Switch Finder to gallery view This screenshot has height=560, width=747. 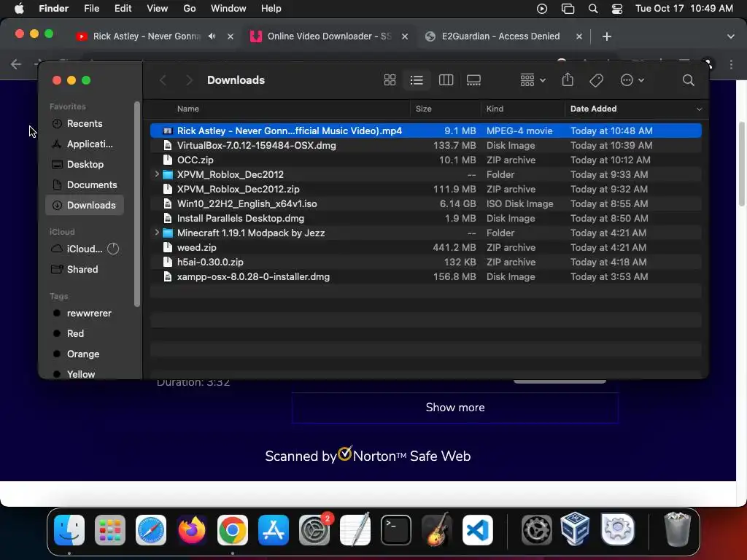coord(473,80)
